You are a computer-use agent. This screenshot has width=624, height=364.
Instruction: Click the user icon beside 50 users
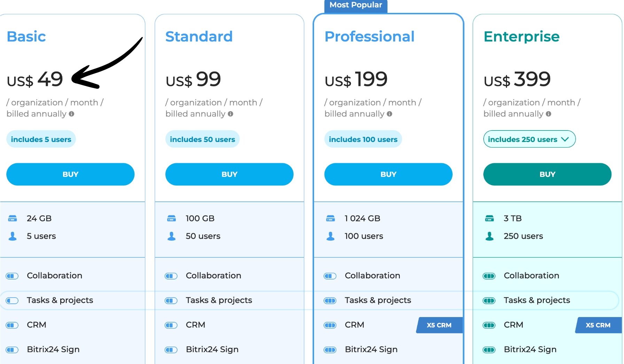[171, 236]
